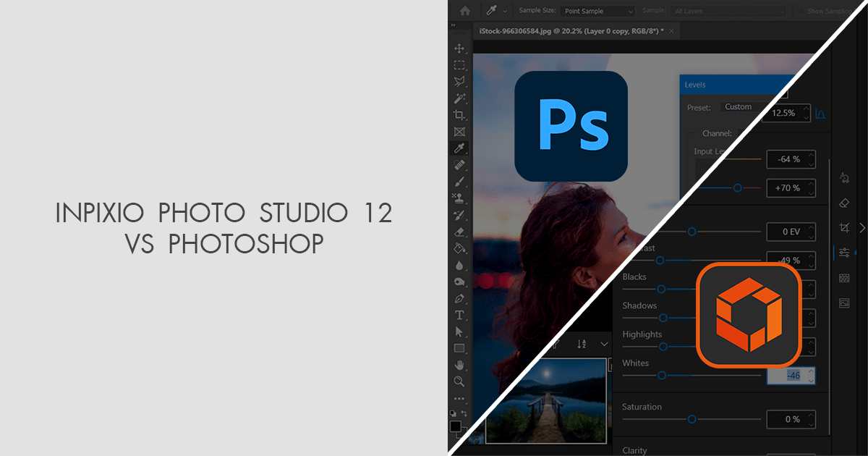The image size is (868, 456).
Task: Open the adjustment sliders panel on the right edge
Action: click(844, 253)
